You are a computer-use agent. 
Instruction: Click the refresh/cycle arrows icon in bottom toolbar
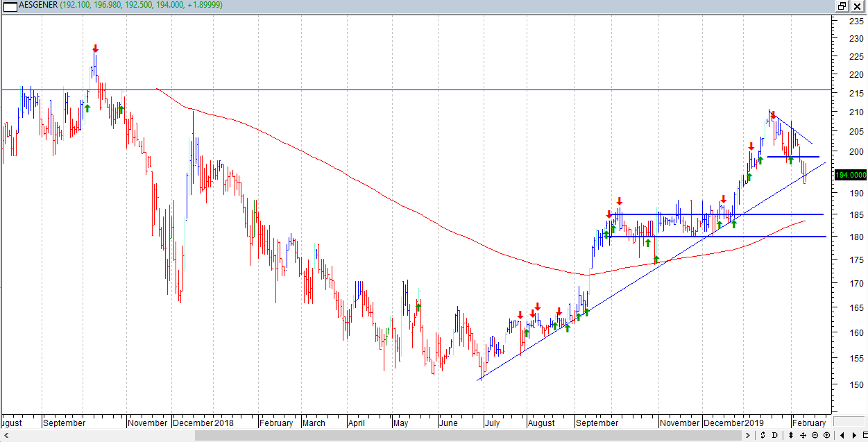tap(763, 436)
